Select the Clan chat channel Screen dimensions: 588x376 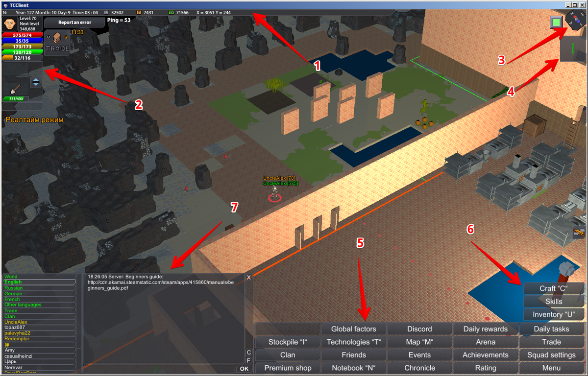click(x=39, y=316)
